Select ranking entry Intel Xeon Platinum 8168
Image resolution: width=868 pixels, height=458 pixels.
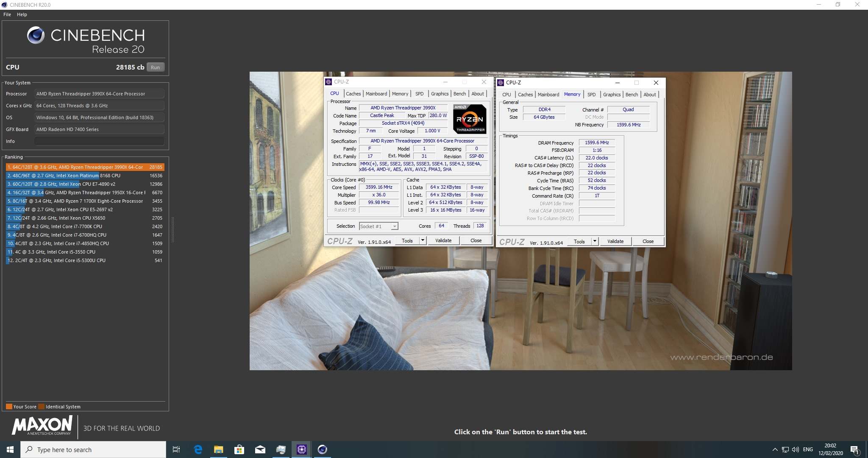pyautogui.click(x=85, y=176)
